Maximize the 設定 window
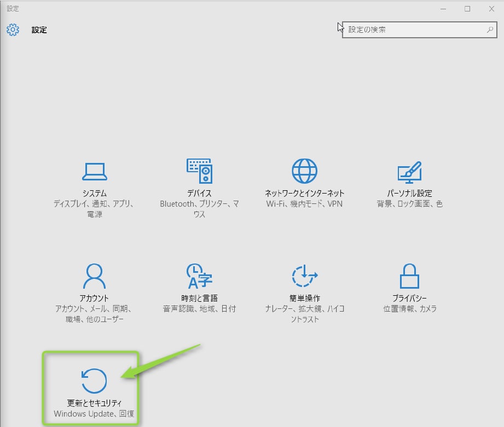This screenshot has width=504, height=427. 467,9
